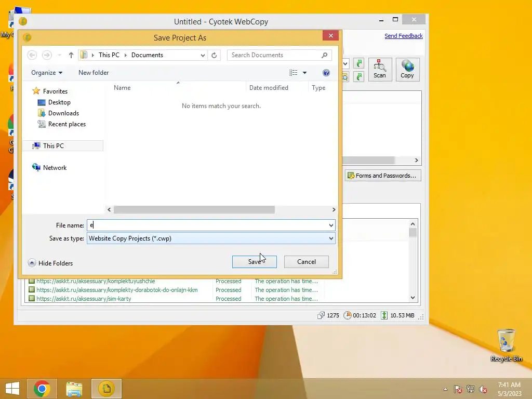Click the Action Center flag tray icon
This screenshot has height=399, width=532.
(x=458, y=389)
